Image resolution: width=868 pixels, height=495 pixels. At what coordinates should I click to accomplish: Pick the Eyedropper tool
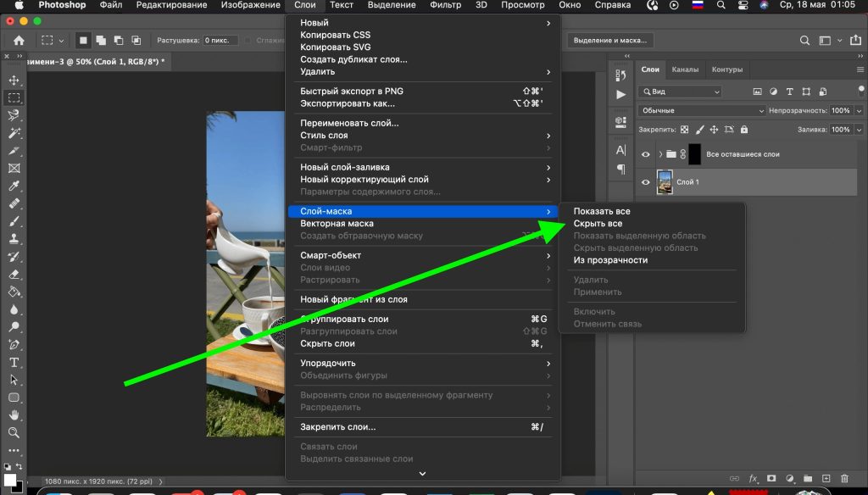[x=14, y=186]
